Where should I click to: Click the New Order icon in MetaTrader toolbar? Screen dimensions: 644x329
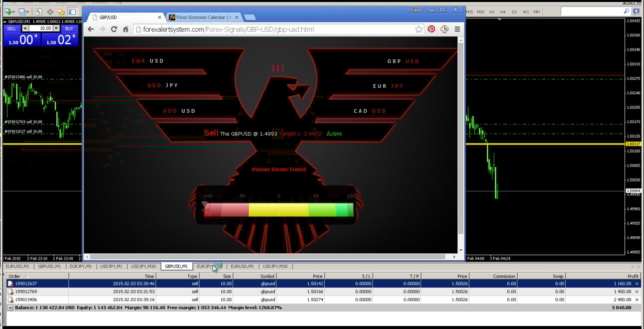pos(7,11)
